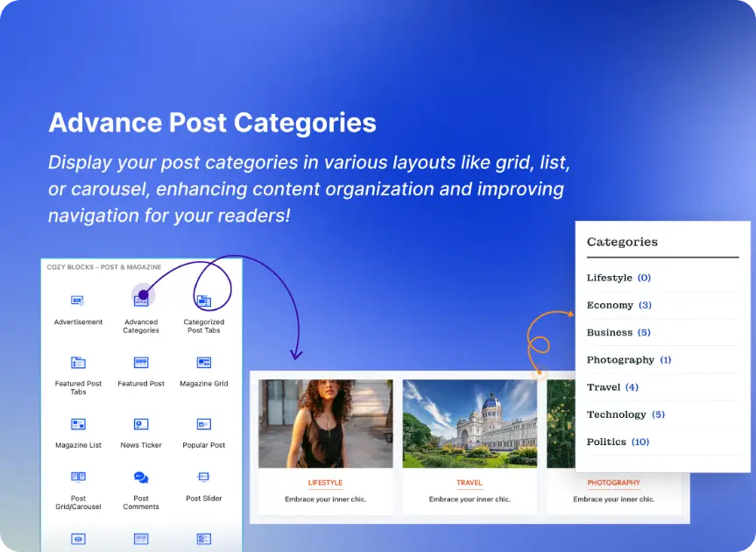Select the Advertisement block icon
The width and height of the screenshot is (756, 552).
[78, 301]
